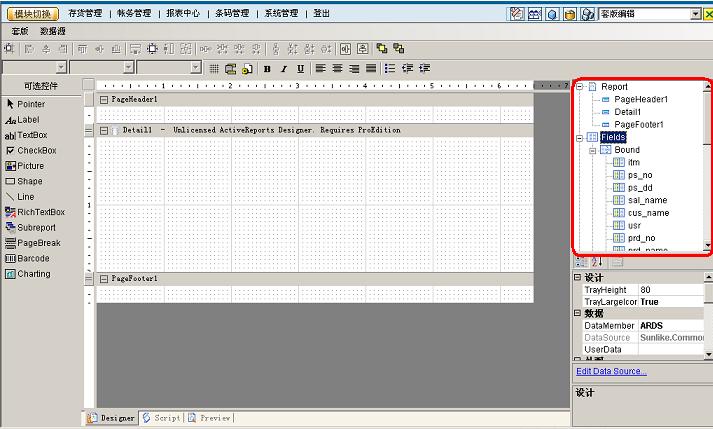Select the Charting control in toolbox
This screenshot has height=429, width=713.
pyautogui.click(x=33, y=274)
